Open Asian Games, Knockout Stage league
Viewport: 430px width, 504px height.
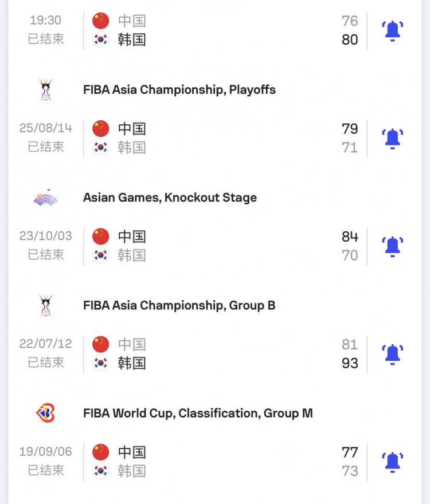(170, 198)
